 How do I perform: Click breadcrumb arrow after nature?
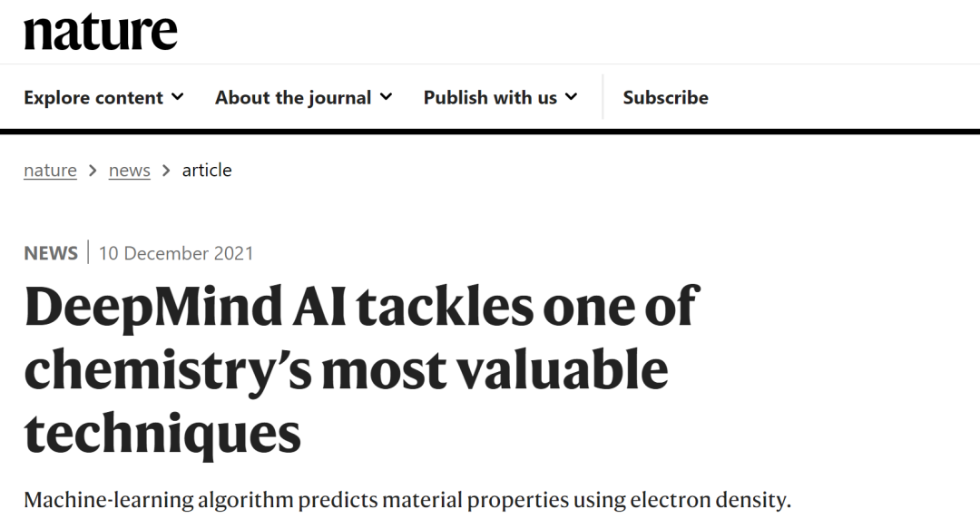(93, 170)
